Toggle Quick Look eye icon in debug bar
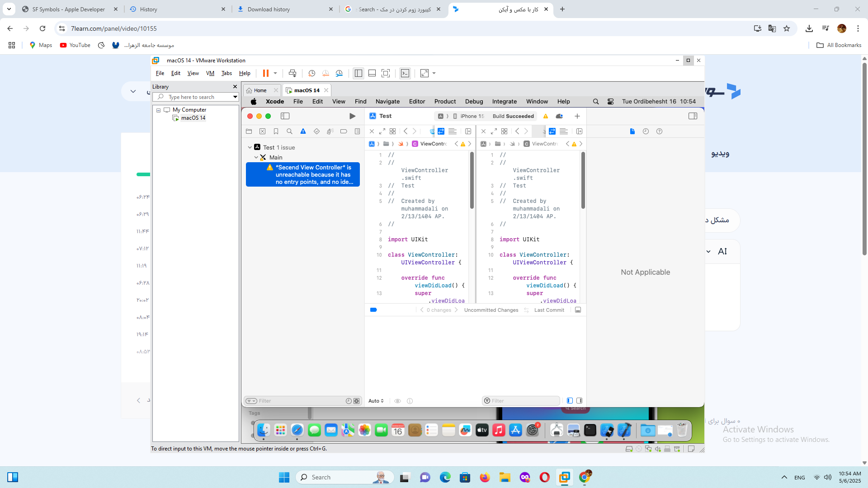The width and height of the screenshot is (868, 488). click(x=397, y=401)
